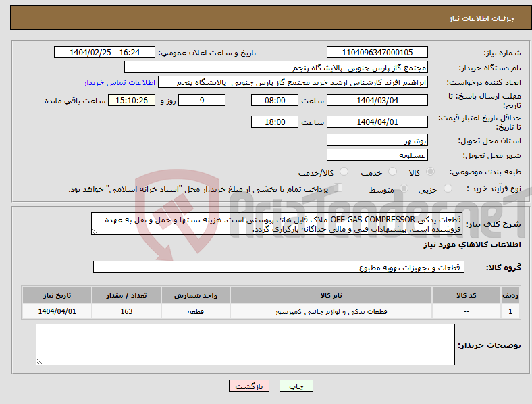Viewport: 532px width, 404px height.
Task: Click the remaining time field 15:10:26
Action: pyautogui.click(x=132, y=100)
